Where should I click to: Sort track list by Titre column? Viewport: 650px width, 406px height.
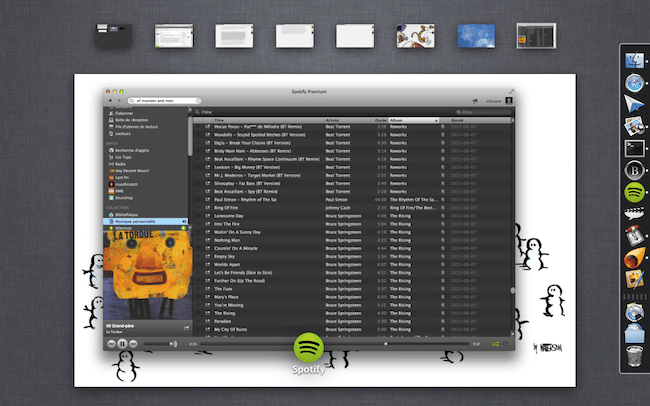268,120
